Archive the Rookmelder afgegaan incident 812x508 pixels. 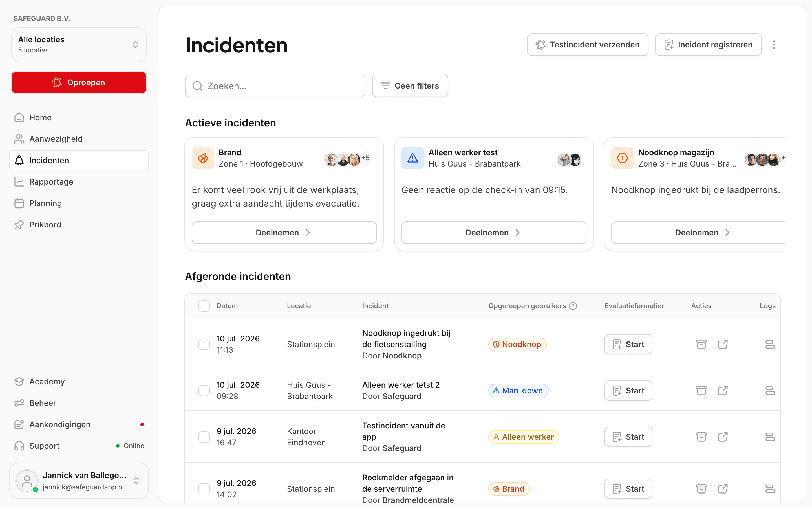701,489
